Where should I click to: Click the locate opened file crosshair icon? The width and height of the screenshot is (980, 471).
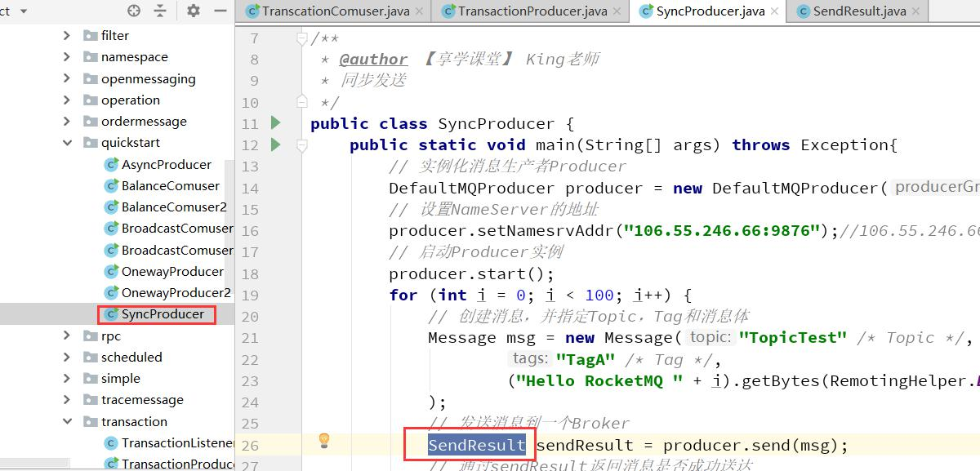(135, 11)
